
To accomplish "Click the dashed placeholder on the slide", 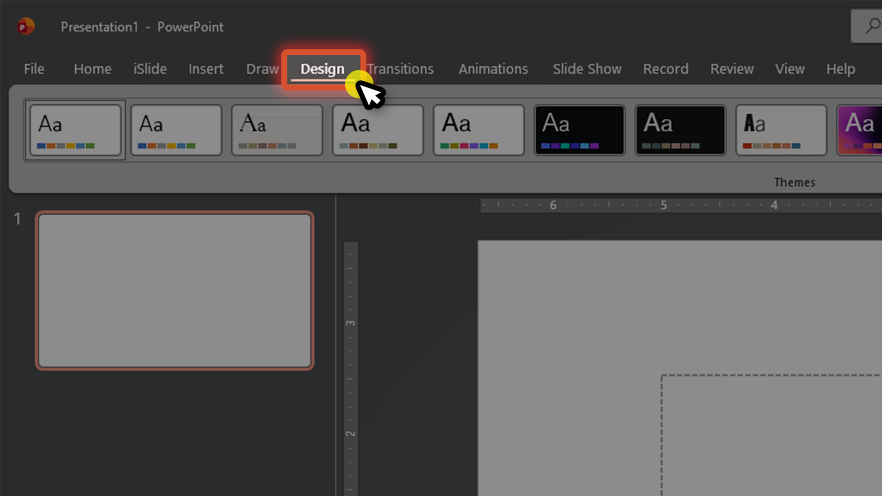I will pos(771,435).
